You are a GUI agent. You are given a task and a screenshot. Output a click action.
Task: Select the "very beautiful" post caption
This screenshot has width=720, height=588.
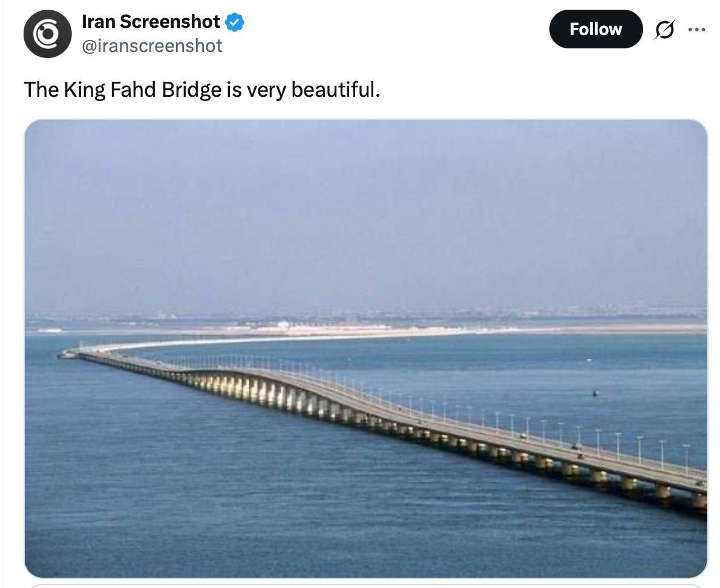tap(202, 90)
